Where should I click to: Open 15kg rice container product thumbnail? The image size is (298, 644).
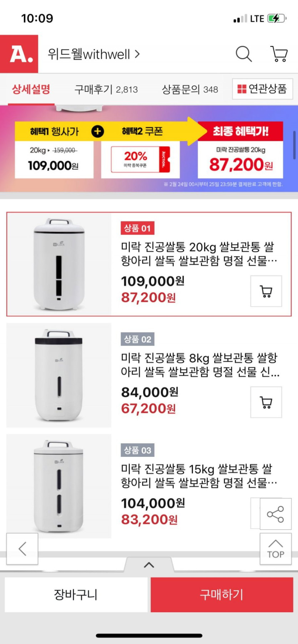[x=59, y=486]
